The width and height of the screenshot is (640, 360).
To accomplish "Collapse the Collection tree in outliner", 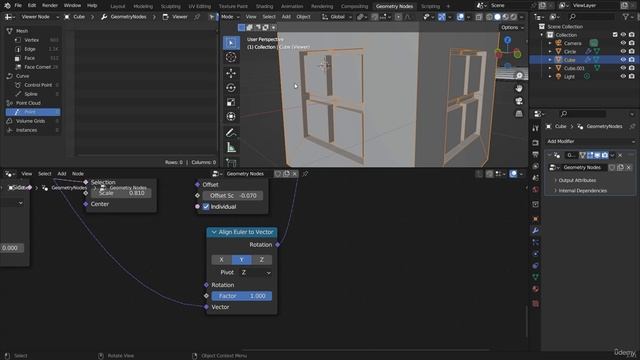I will pyautogui.click(x=542, y=35).
